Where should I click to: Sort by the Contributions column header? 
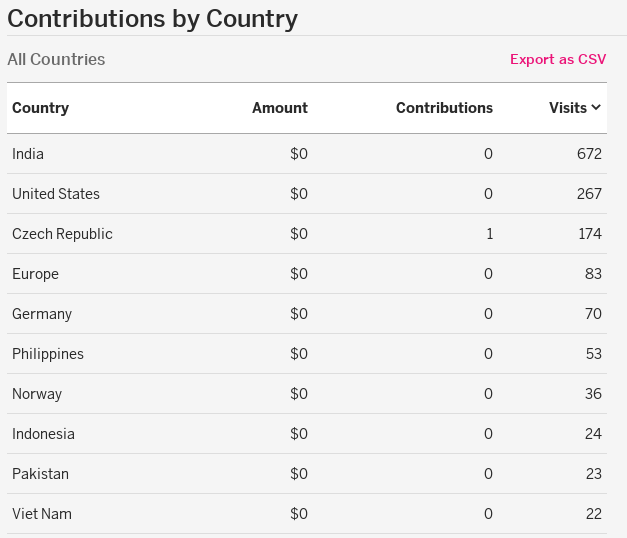[x=444, y=108]
